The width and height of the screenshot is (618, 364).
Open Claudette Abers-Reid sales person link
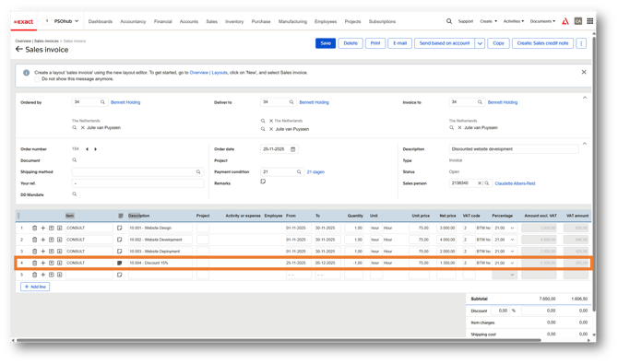tap(515, 183)
